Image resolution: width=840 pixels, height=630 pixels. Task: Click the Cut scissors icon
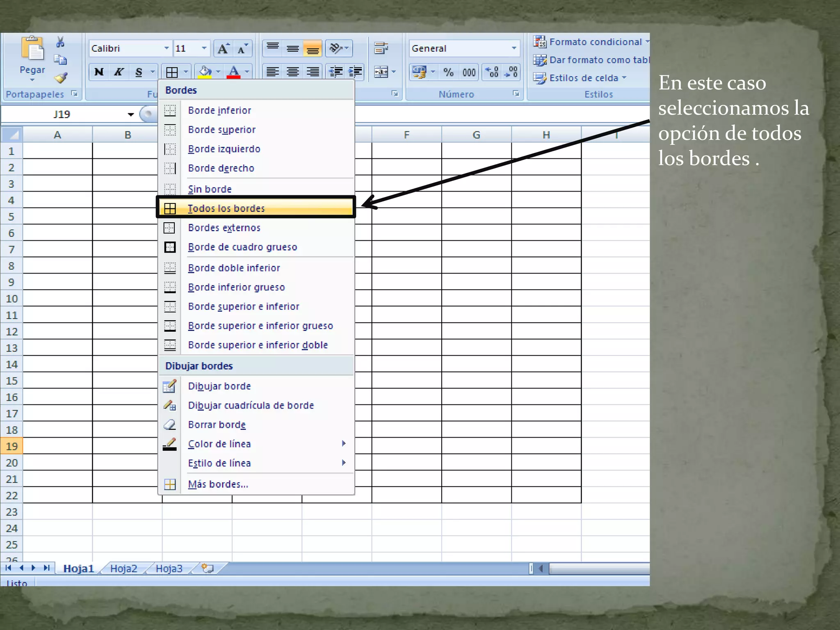click(x=60, y=42)
